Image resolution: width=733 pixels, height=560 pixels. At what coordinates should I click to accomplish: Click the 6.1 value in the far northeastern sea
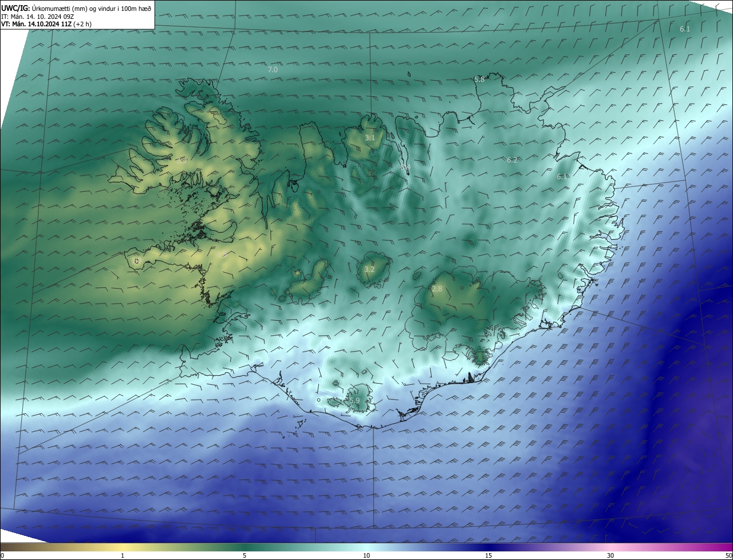[x=685, y=29]
